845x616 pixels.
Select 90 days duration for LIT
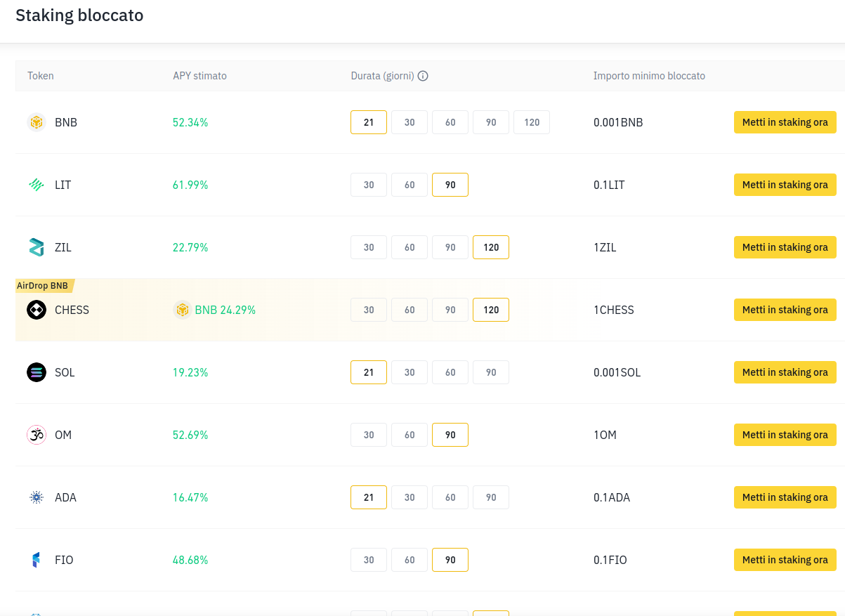click(x=450, y=185)
